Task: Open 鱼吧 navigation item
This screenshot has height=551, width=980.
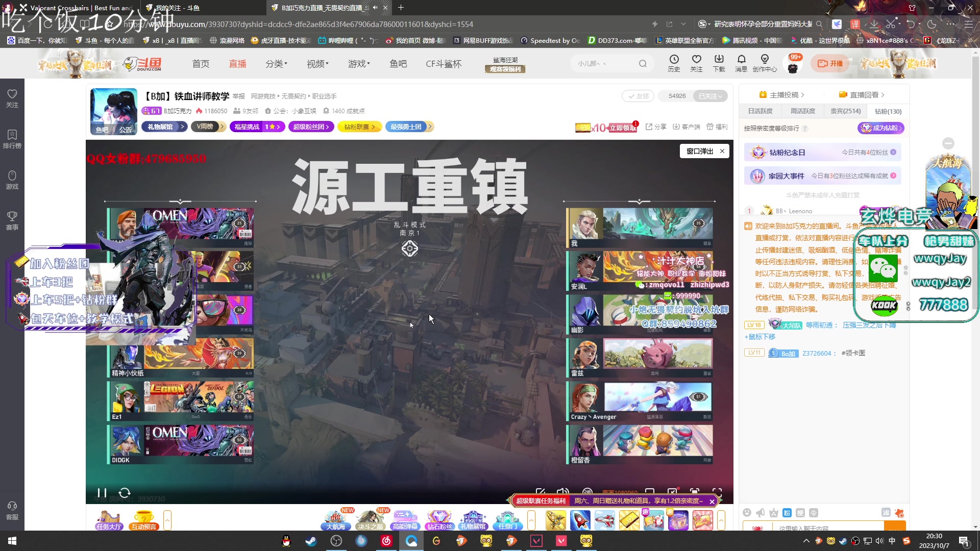Action: [x=398, y=63]
